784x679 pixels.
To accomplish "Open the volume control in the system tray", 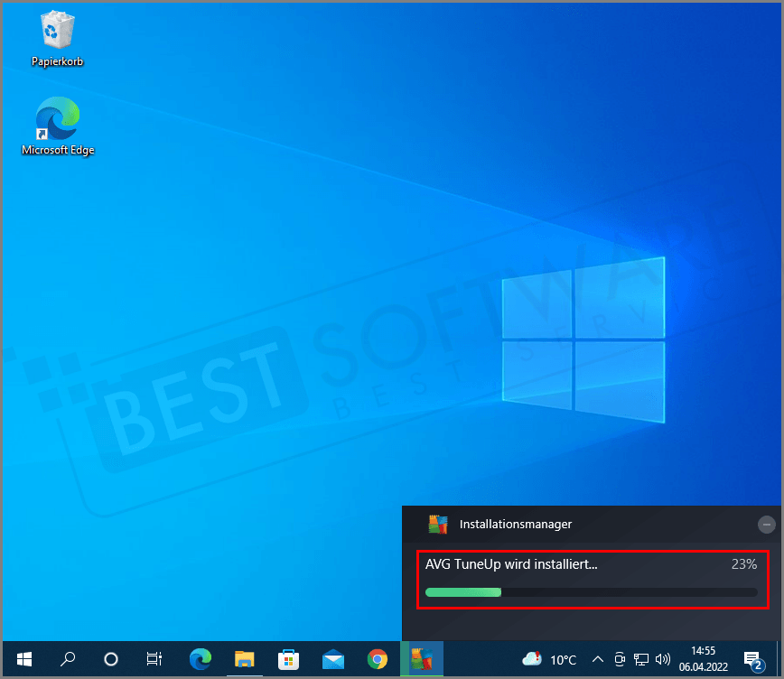I will pos(663,659).
